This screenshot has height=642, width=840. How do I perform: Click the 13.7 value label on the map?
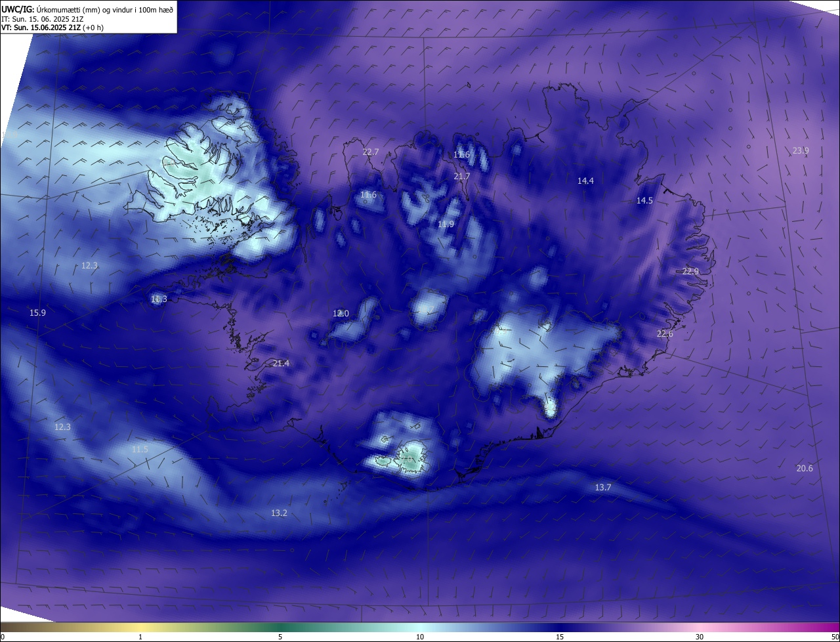coord(602,487)
